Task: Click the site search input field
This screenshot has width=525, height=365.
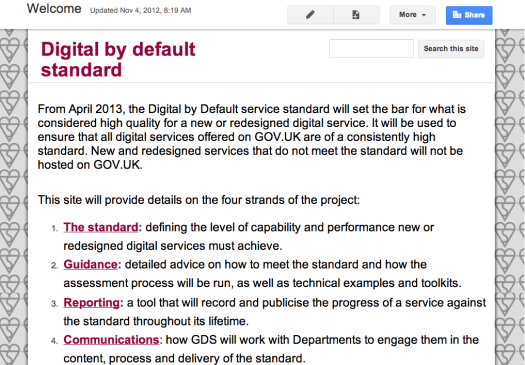Action: (x=371, y=49)
